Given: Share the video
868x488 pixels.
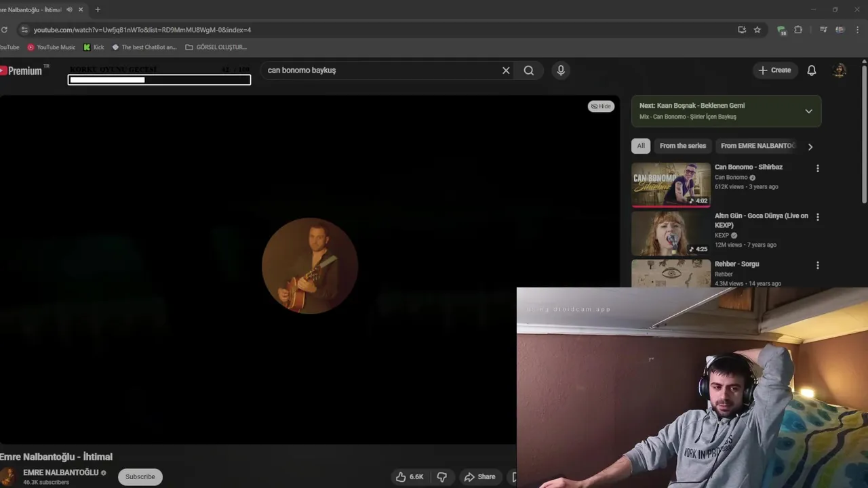Looking at the screenshot, I should 480,477.
